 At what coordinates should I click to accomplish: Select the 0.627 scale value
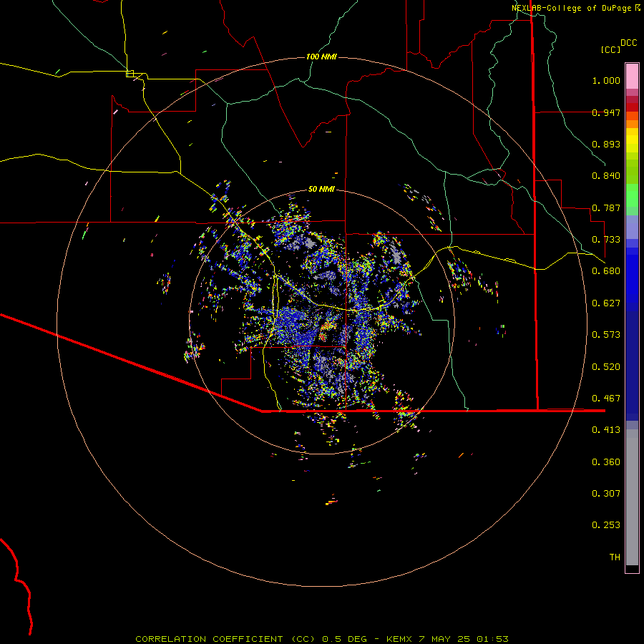point(606,303)
